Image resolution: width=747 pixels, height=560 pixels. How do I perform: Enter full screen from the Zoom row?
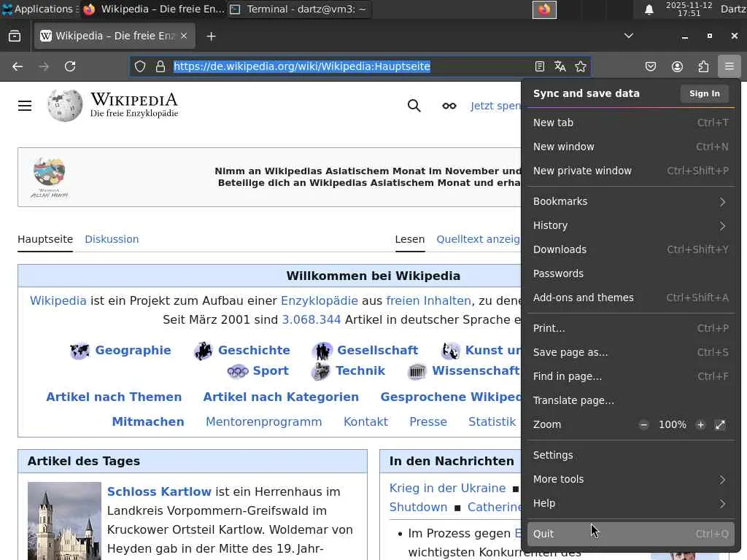pyautogui.click(x=720, y=425)
